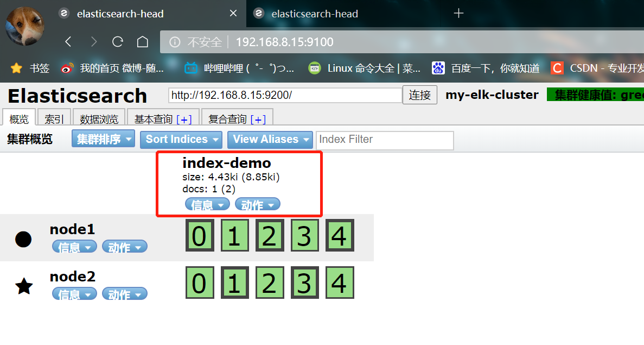Image resolution: width=644 pixels, height=345 pixels.
Task: Click shard 4 on node2
Action: (340, 283)
